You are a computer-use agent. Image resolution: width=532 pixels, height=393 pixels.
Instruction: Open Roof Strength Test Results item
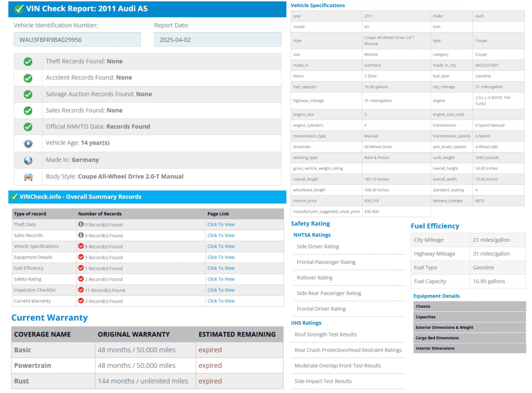326,335
